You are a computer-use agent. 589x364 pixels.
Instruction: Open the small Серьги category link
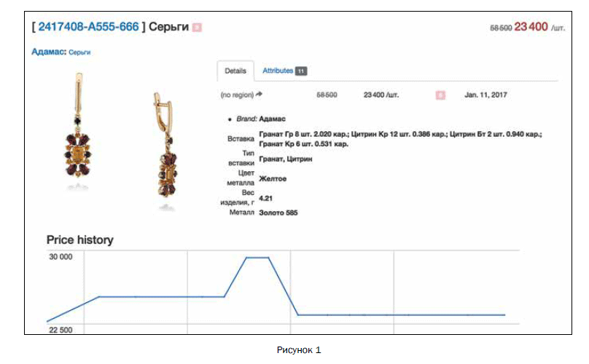tap(79, 52)
